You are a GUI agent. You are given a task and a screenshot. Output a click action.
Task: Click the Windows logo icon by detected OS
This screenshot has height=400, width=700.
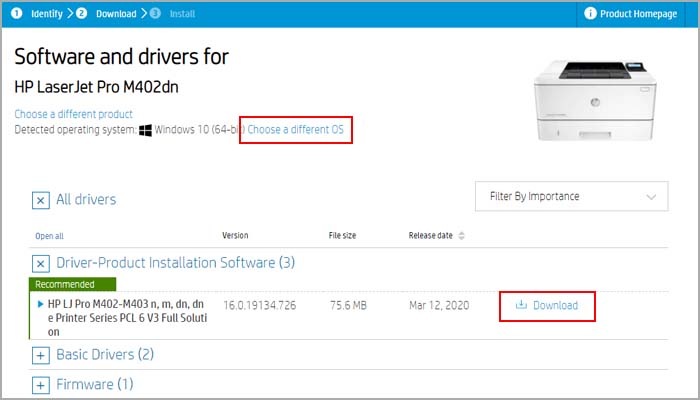145,130
